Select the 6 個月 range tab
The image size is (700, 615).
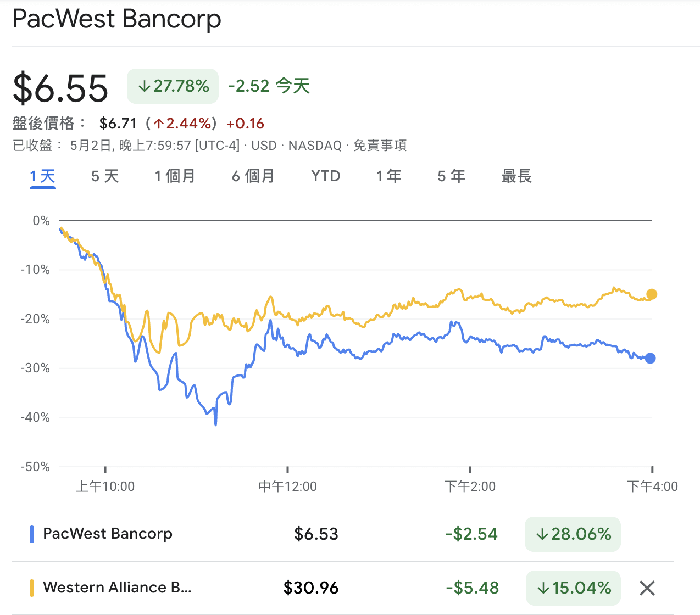(x=253, y=176)
